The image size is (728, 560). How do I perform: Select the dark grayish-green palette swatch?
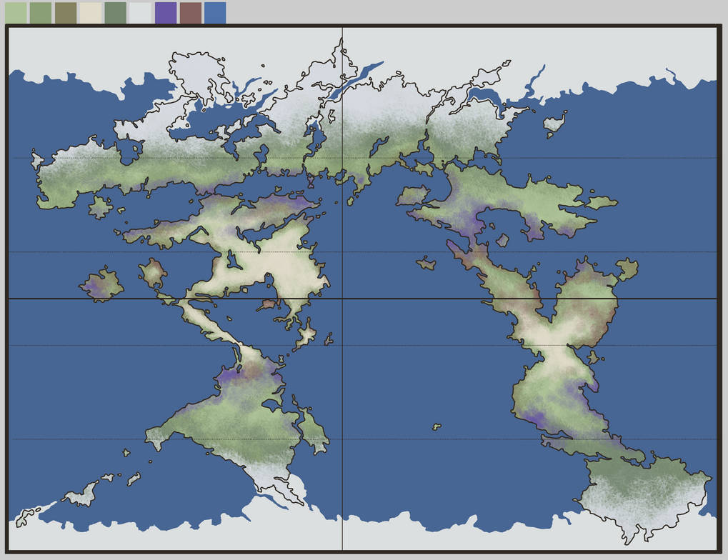coord(116,13)
